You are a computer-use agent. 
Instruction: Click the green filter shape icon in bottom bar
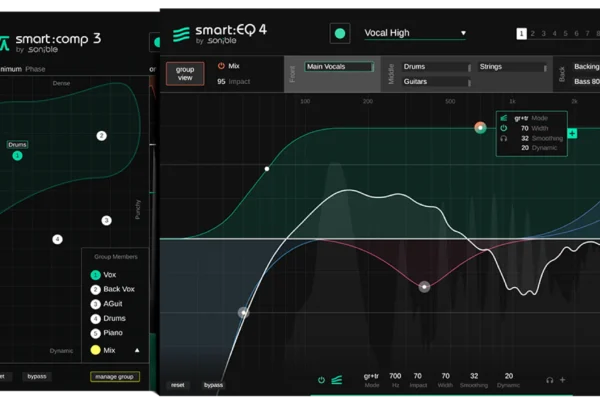[337, 380]
